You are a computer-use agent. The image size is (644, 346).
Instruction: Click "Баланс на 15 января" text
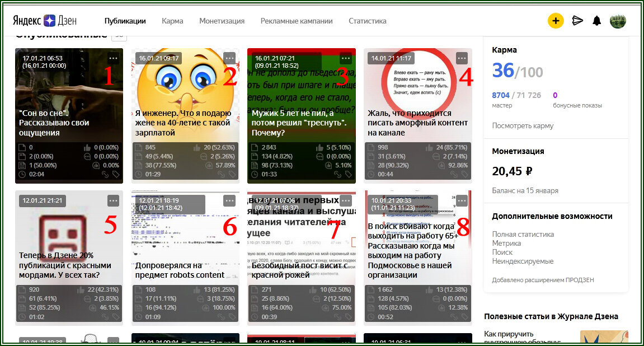[x=525, y=191]
